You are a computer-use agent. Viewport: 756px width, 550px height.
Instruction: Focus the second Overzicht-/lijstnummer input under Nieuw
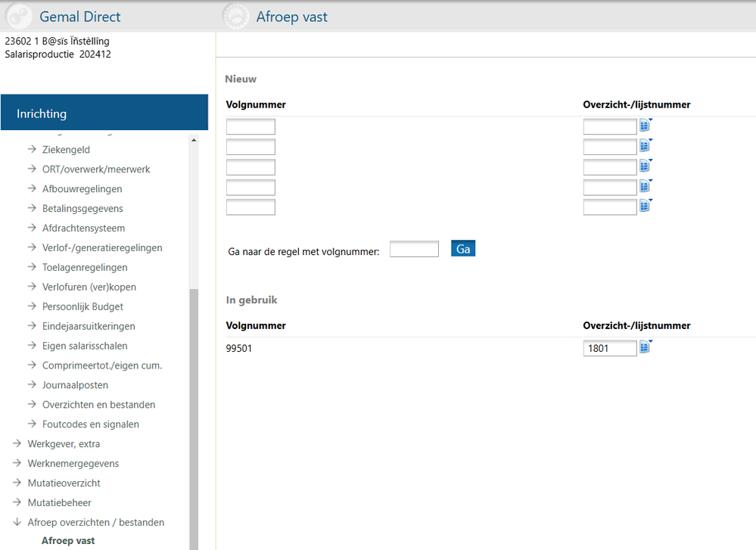(x=610, y=147)
